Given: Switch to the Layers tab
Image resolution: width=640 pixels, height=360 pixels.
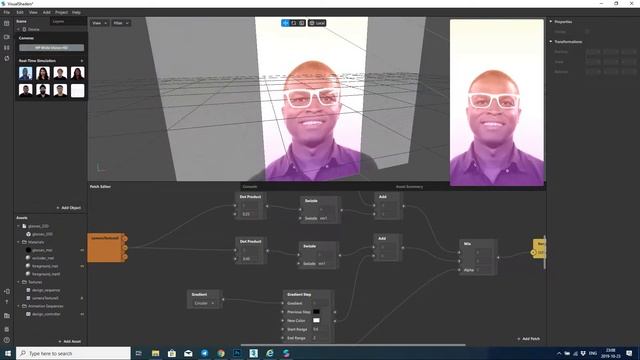Looking at the screenshot, I should (58, 21).
